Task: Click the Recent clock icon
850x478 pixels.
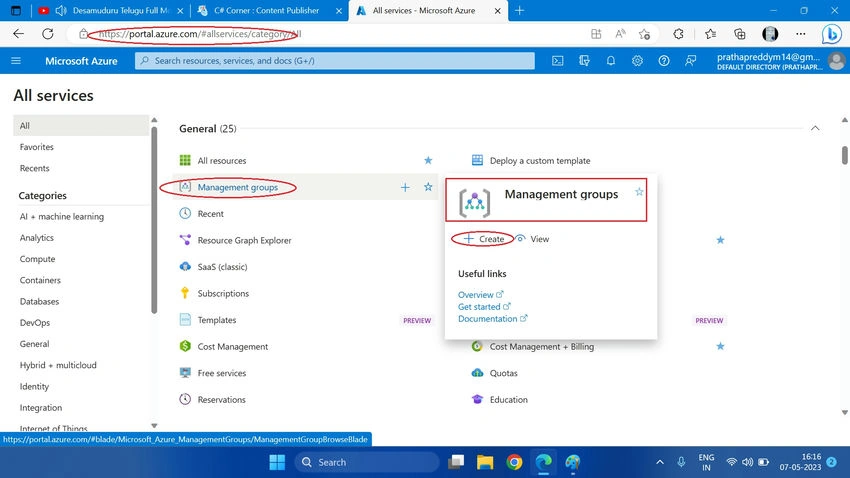Action: pyautogui.click(x=185, y=213)
